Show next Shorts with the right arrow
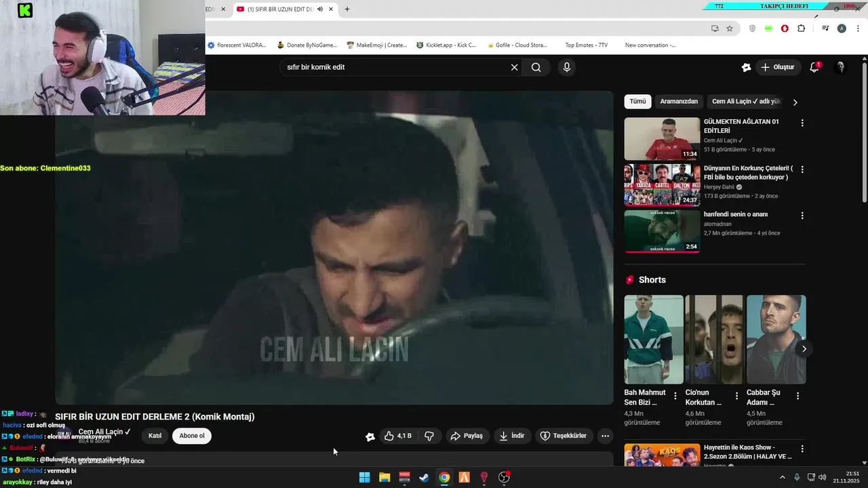 804,349
